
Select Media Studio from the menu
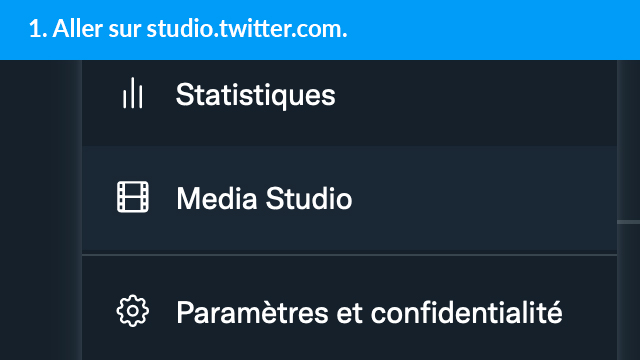click(x=349, y=198)
